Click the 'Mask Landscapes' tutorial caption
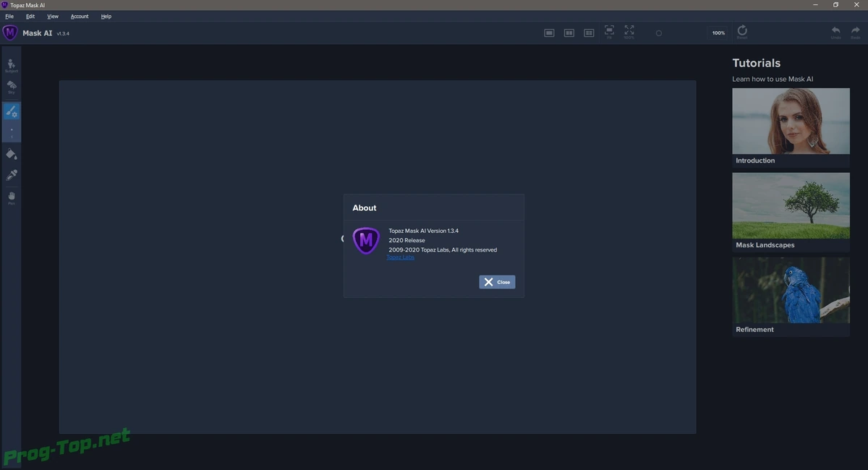Screen dimensions: 868x470 pyautogui.click(x=765, y=245)
